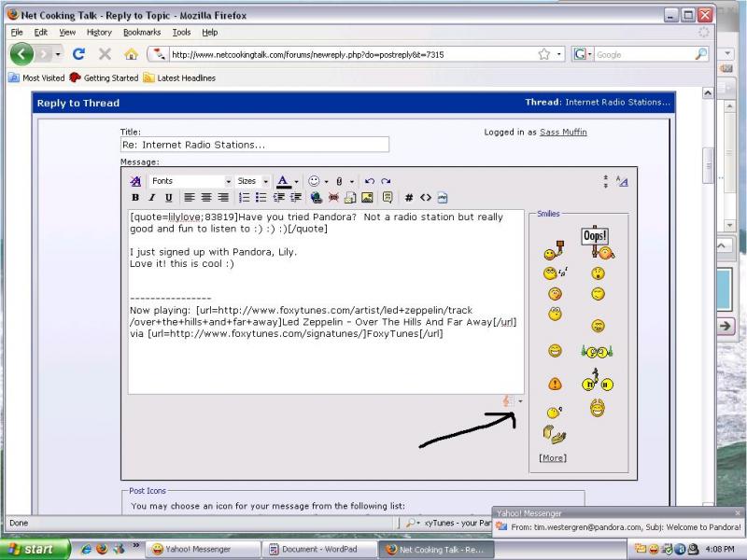Viewport: 747px width, 560px height.
Task: Open Getting Started bookmark
Action: pos(104,77)
